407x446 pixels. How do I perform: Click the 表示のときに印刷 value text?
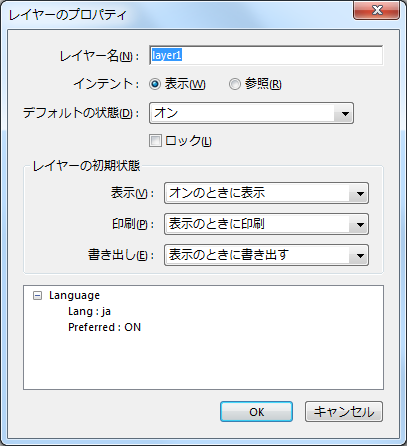217,224
